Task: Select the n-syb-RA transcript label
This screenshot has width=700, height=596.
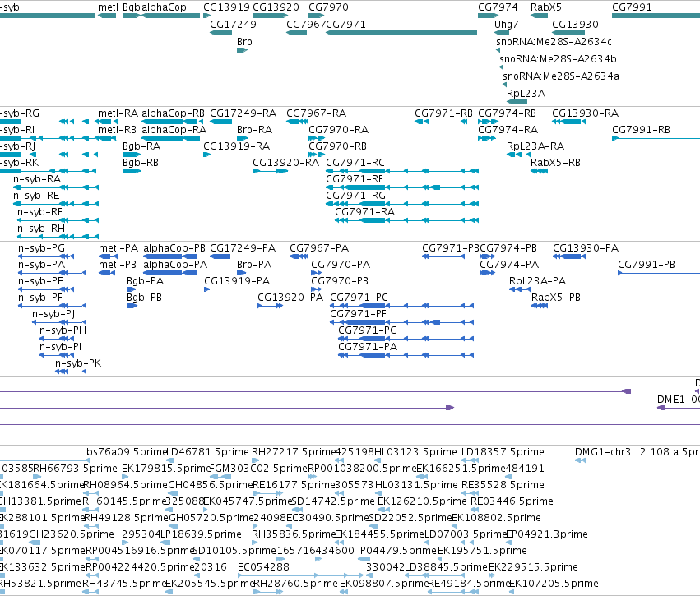Action: coord(37,179)
